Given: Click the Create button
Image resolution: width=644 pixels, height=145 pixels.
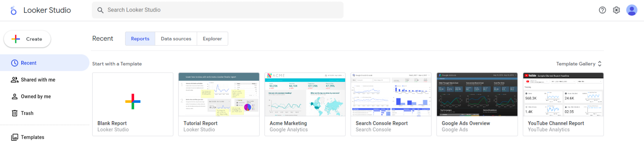Looking at the screenshot, I should pyautogui.click(x=27, y=39).
